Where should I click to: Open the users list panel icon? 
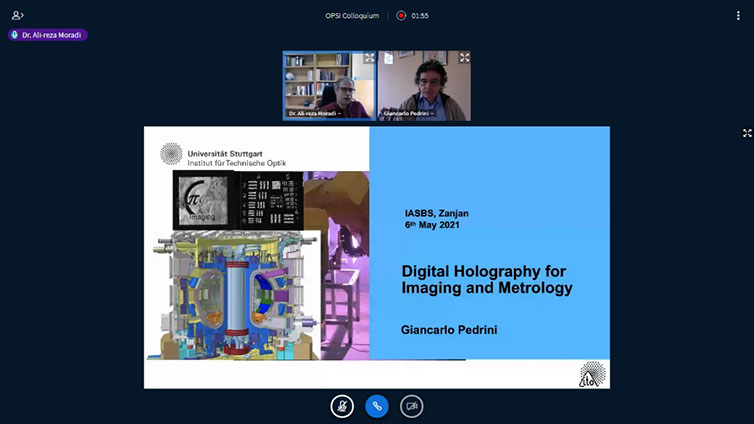[17, 15]
